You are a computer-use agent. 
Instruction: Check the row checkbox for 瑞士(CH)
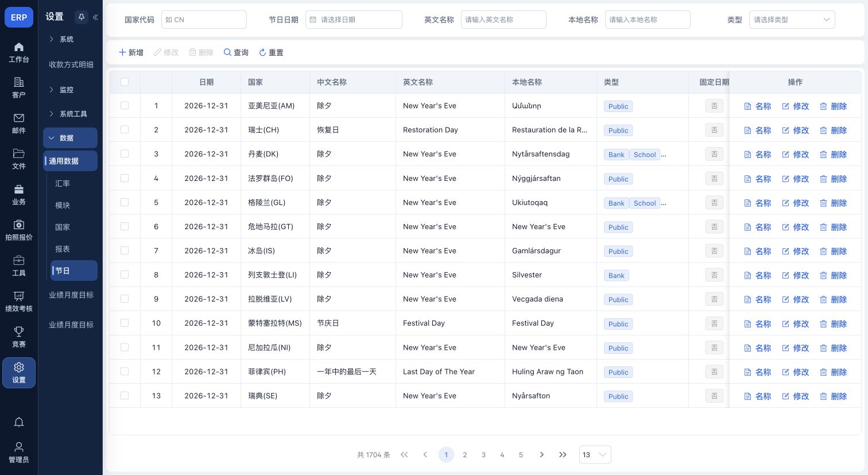(125, 130)
